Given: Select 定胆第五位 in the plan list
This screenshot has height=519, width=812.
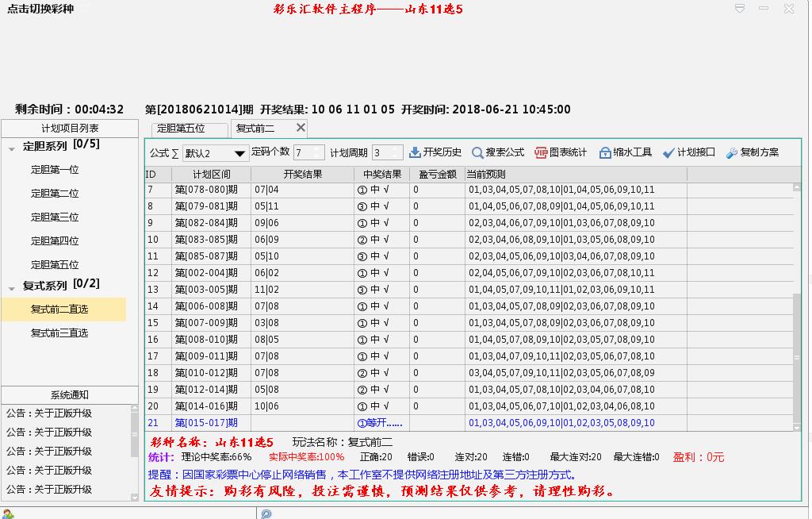Looking at the screenshot, I should [55, 265].
